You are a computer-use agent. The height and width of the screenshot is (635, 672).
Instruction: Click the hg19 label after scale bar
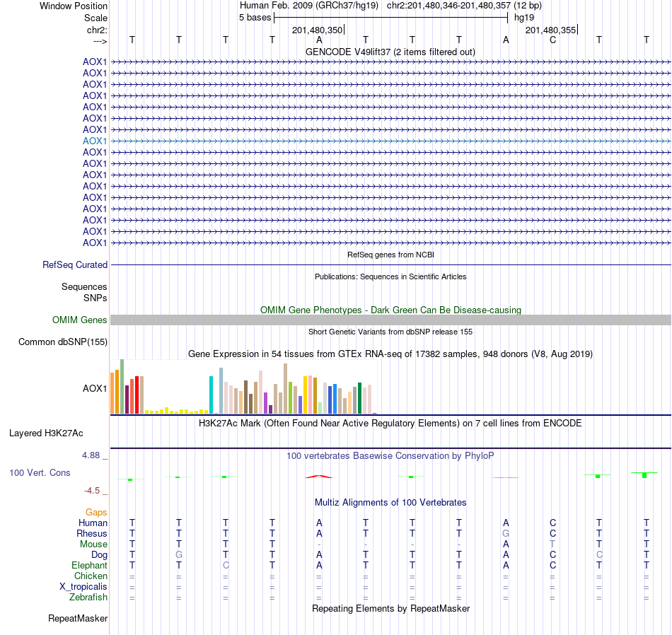[x=524, y=18]
